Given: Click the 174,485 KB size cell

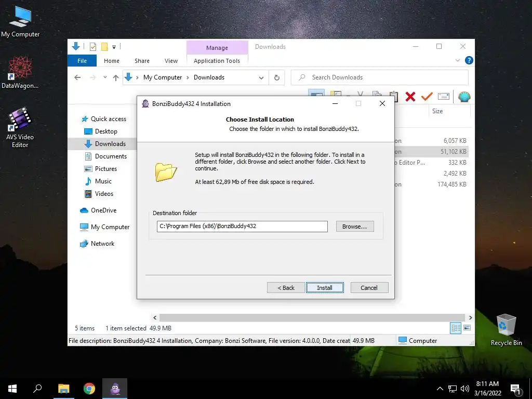Looking at the screenshot, I should (x=452, y=184).
